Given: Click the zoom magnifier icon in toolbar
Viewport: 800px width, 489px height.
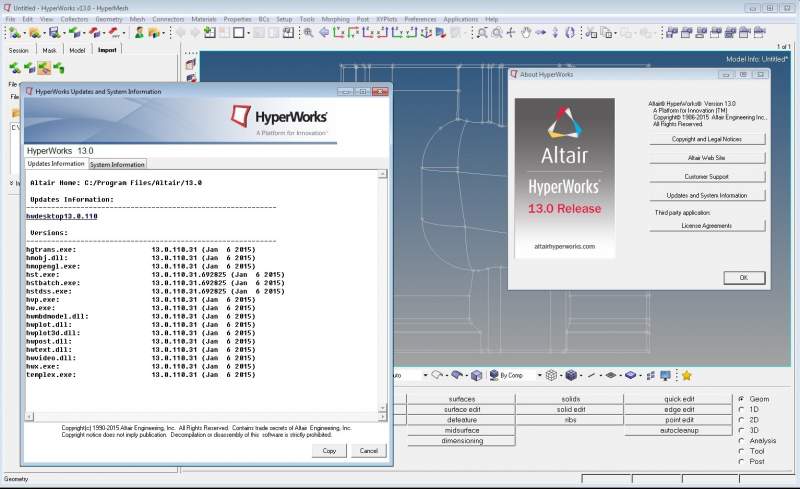Looking at the screenshot, I should (x=308, y=32).
